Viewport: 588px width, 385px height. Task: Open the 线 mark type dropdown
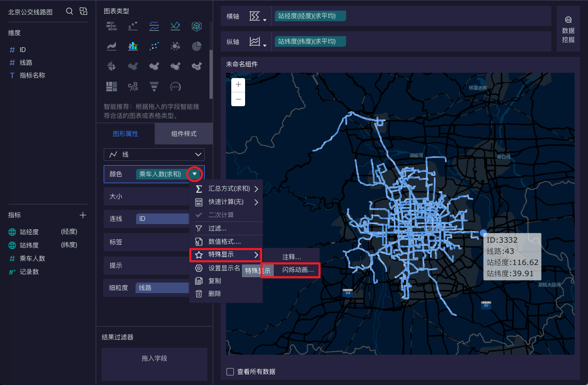click(154, 155)
